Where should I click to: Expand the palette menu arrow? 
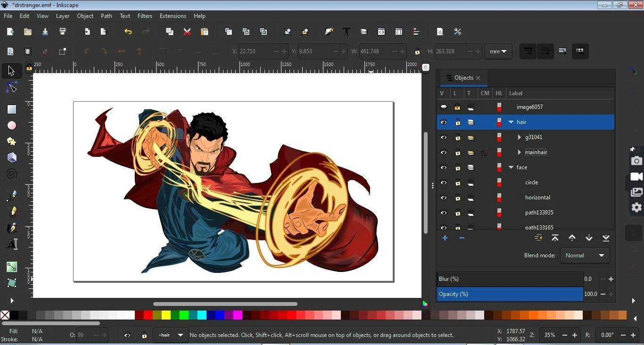click(x=635, y=319)
